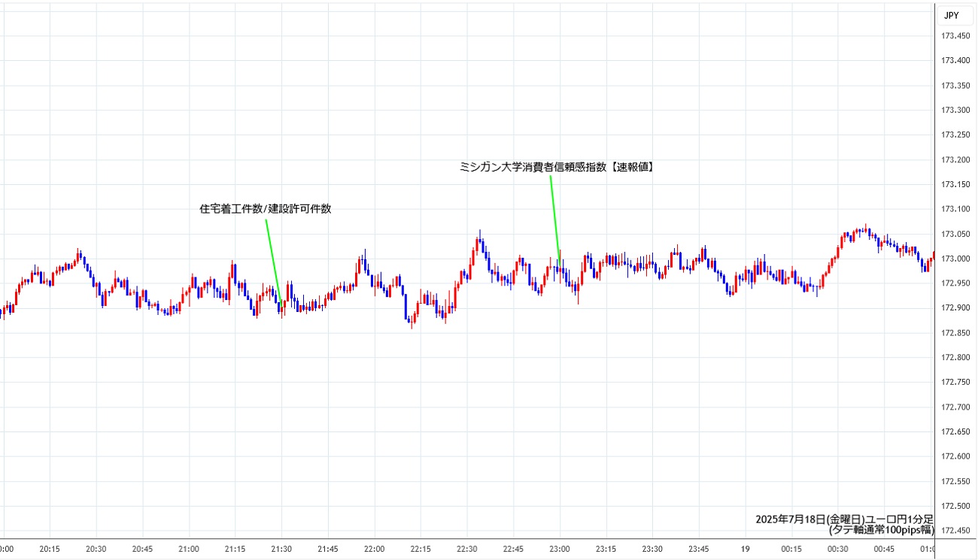The image size is (978, 560).
Task: Click the 173.350 price axis label
Action: (955, 86)
